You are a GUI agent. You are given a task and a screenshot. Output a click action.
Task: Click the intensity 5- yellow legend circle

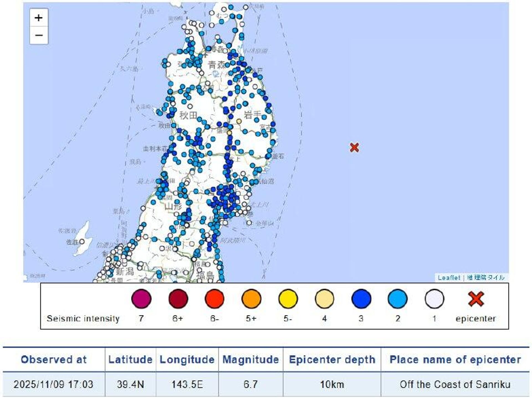[x=288, y=299]
